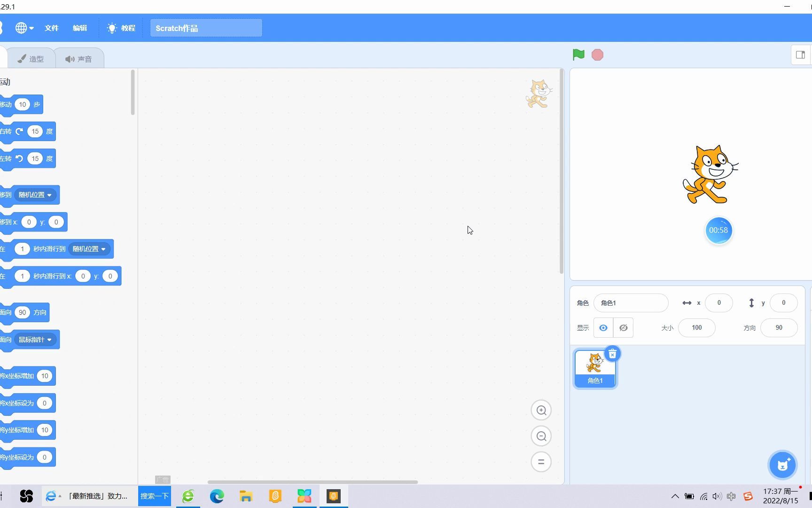Click the 将y坐标增加 10 block
This screenshot has width=812, height=508.
[x=28, y=430]
